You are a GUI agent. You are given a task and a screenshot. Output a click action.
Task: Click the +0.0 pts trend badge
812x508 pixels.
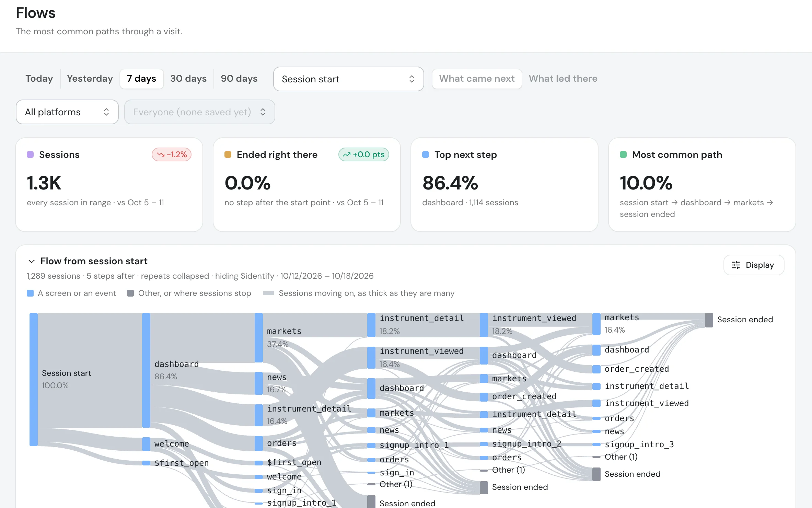[364, 154]
